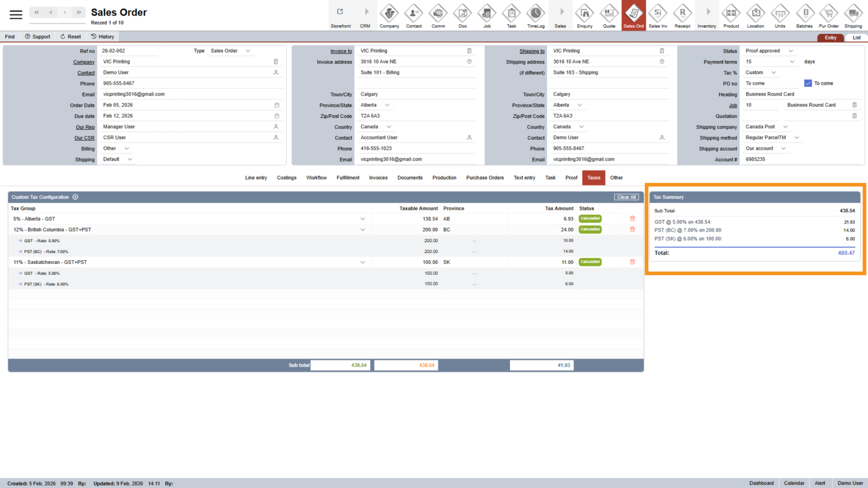868x488 pixels.
Task: Click the Quote toolbar icon
Action: click(609, 15)
